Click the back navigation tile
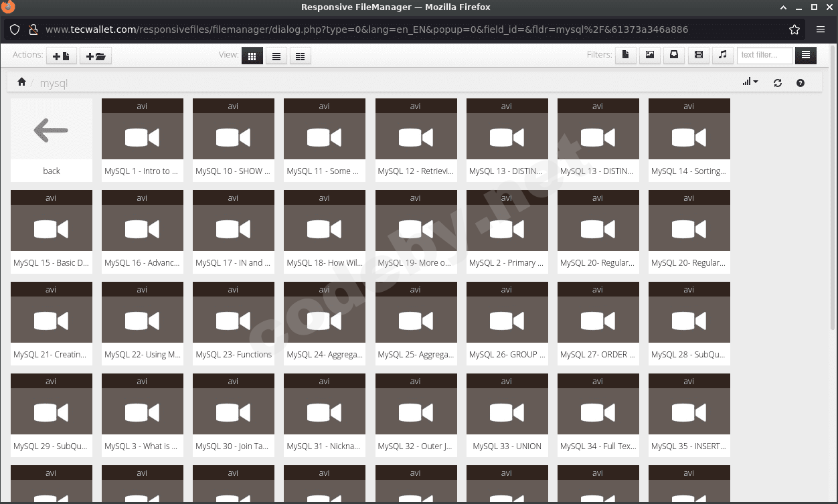 pyautogui.click(x=52, y=134)
